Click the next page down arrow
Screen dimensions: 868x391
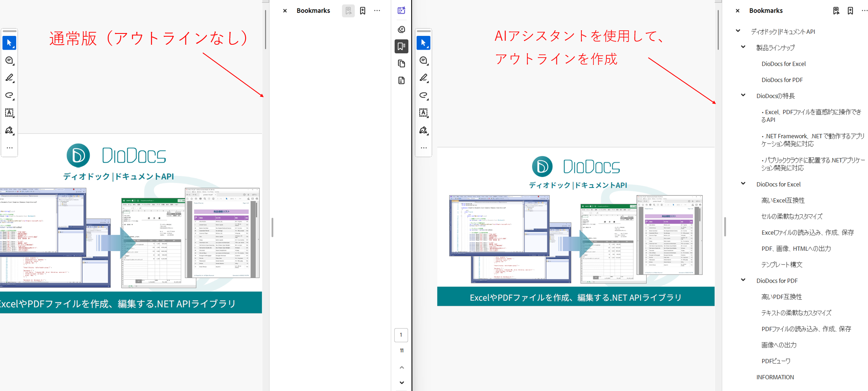(x=402, y=383)
